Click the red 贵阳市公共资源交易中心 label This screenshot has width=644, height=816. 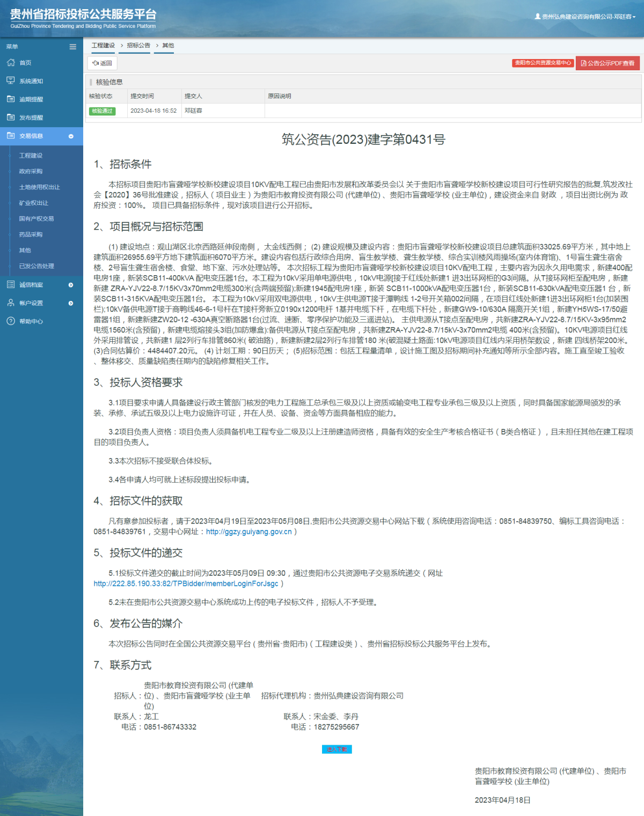pyautogui.click(x=543, y=63)
